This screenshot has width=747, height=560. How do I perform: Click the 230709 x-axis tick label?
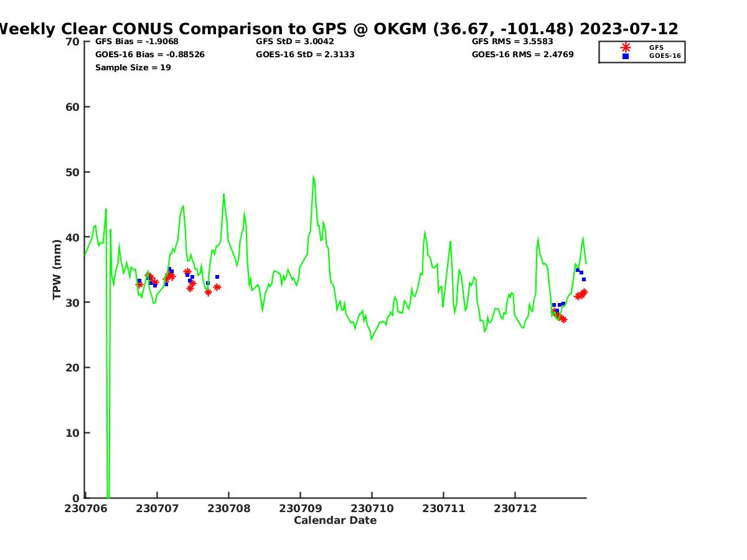[300, 508]
